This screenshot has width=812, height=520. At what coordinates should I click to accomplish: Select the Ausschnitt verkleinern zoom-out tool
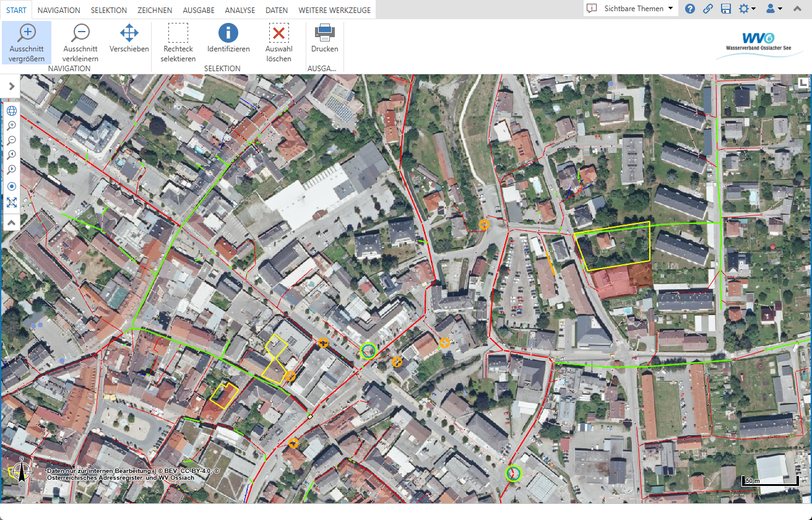coord(80,42)
